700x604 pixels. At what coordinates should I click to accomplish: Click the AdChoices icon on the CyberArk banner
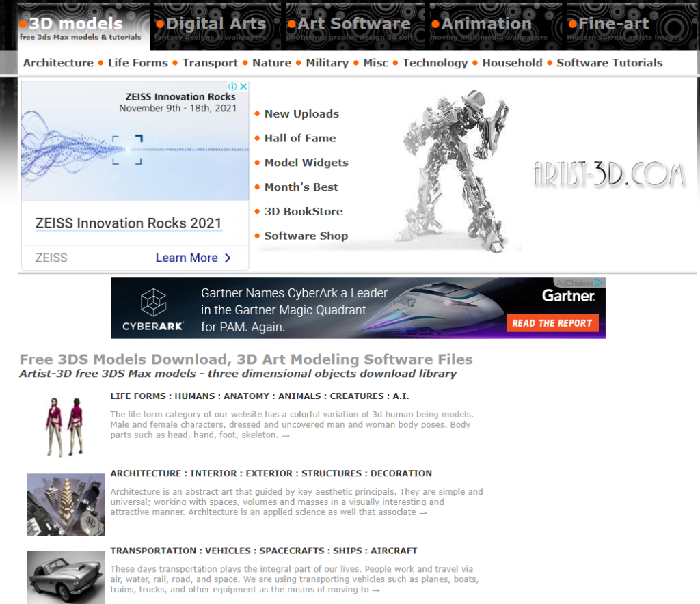pyautogui.click(x=599, y=282)
